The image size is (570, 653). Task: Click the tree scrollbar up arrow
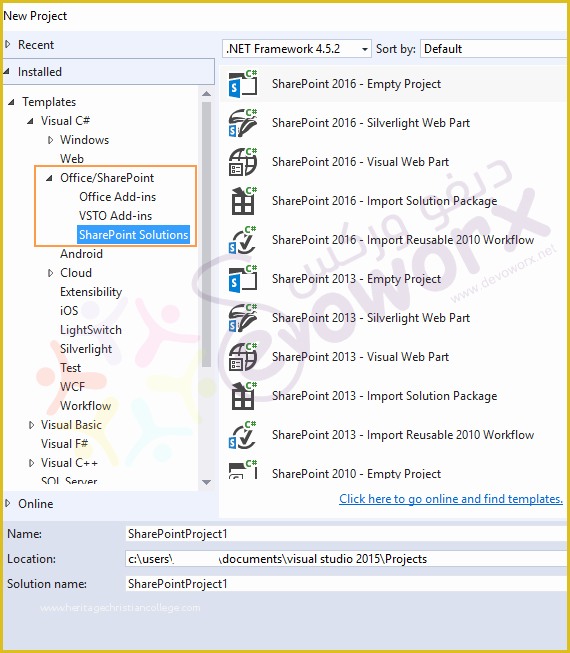207,94
